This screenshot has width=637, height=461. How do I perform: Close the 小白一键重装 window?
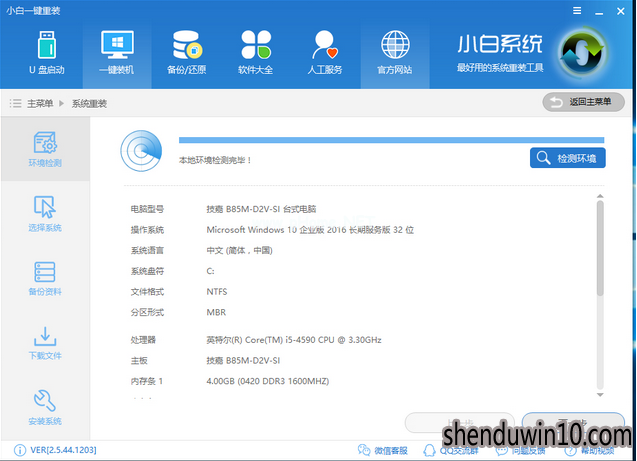pyautogui.click(x=621, y=11)
